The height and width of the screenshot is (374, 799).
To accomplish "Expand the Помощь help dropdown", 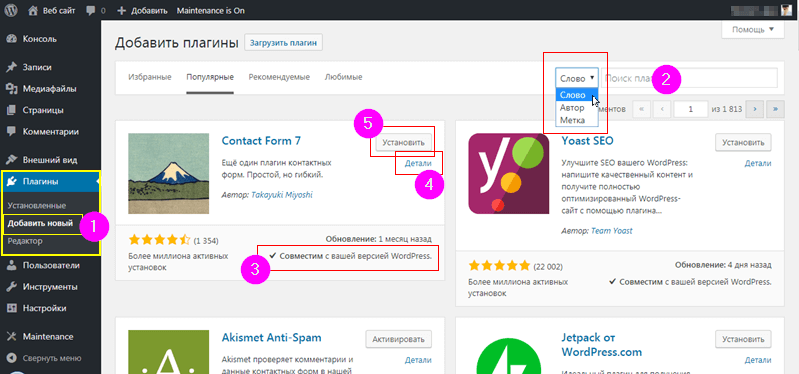I will 753,30.
